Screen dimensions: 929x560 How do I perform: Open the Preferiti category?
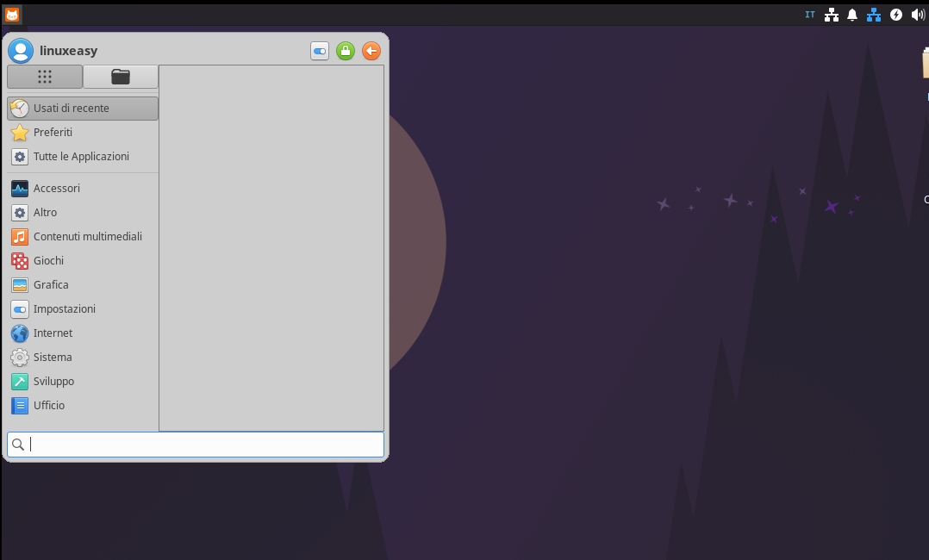coord(83,132)
